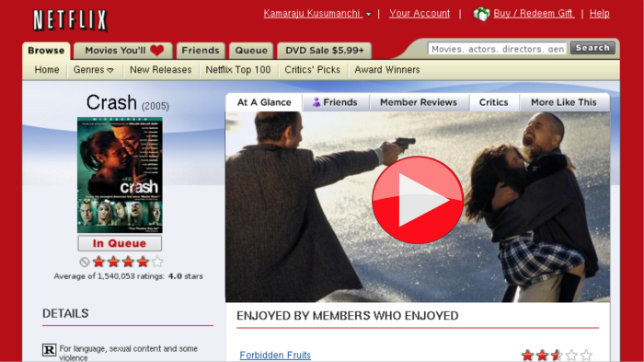Viewport: 644px width, 362px height.
Task: Switch to the Friends tab with person icon
Action: point(336,102)
